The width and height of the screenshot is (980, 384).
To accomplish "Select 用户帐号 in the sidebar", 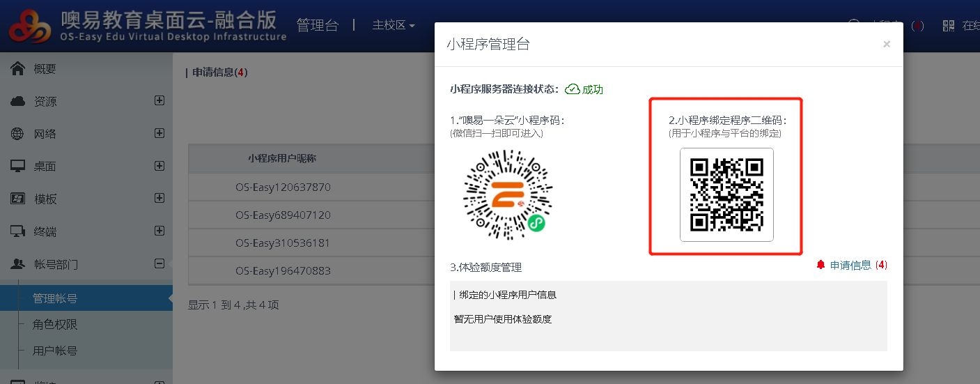I will tap(55, 351).
